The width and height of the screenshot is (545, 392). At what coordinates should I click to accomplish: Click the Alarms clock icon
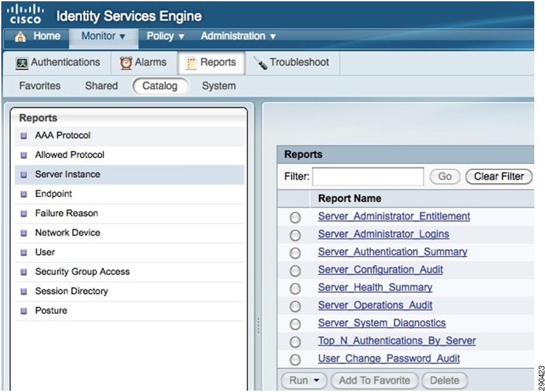126,63
